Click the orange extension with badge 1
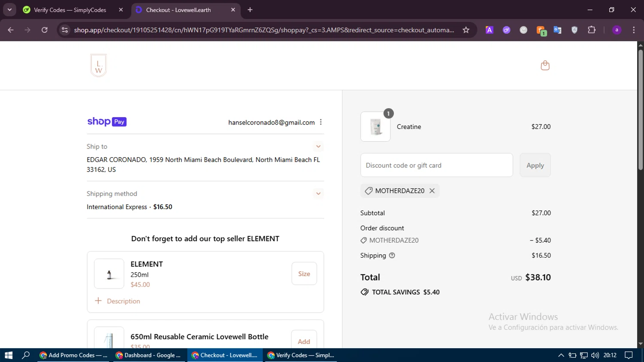The image size is (644, 362). (541, 30)
